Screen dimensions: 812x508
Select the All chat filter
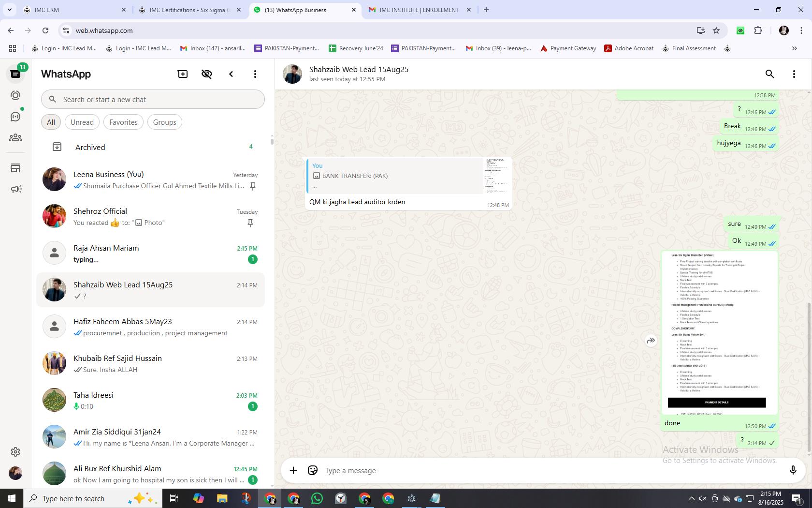click(x=51, y=122)
